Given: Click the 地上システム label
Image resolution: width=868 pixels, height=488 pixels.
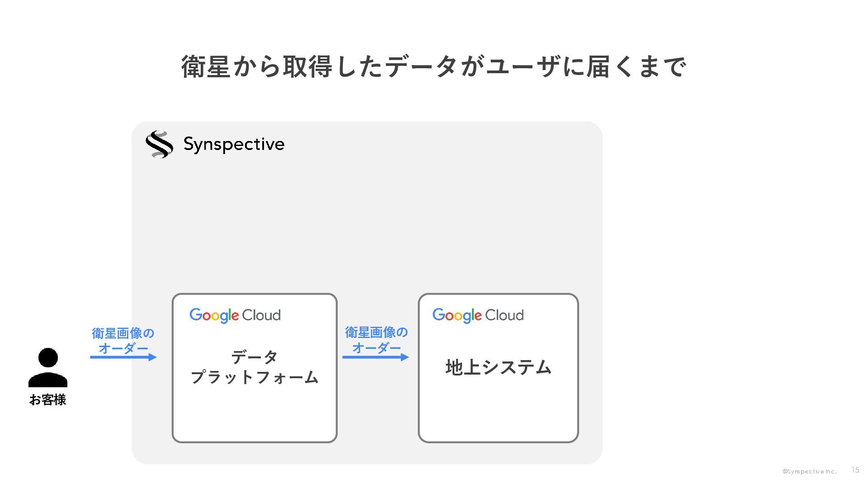Looking at the screenshot, I should click(x=498, y=367).
